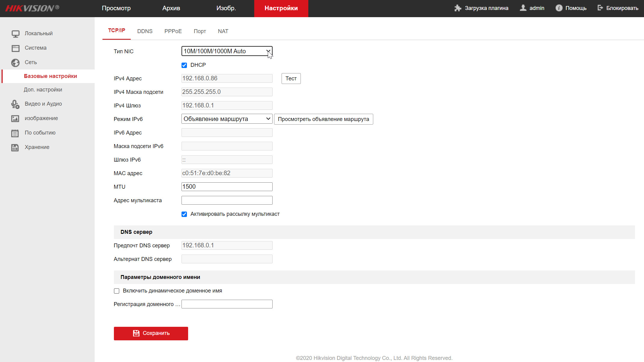Click the plugin download puzzle icon
644x362 pixels.
pyautogui.click(x=458, y=8)
